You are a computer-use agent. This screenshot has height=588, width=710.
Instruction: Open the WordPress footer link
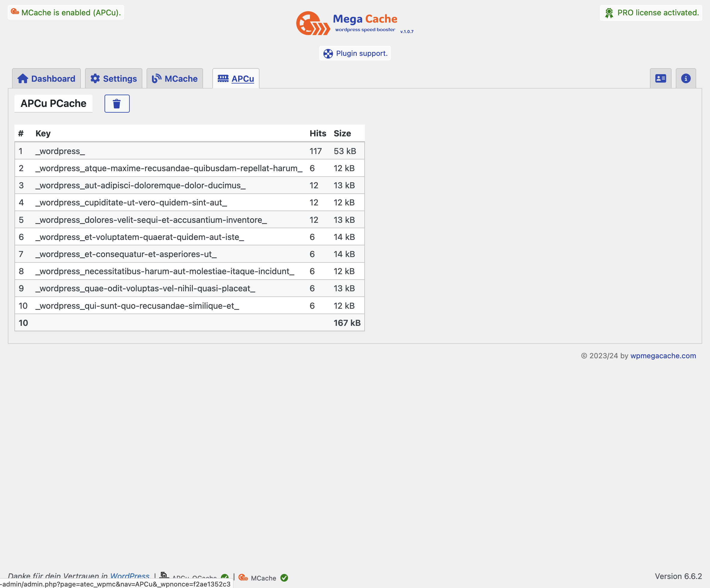click(x=129, y=575)
